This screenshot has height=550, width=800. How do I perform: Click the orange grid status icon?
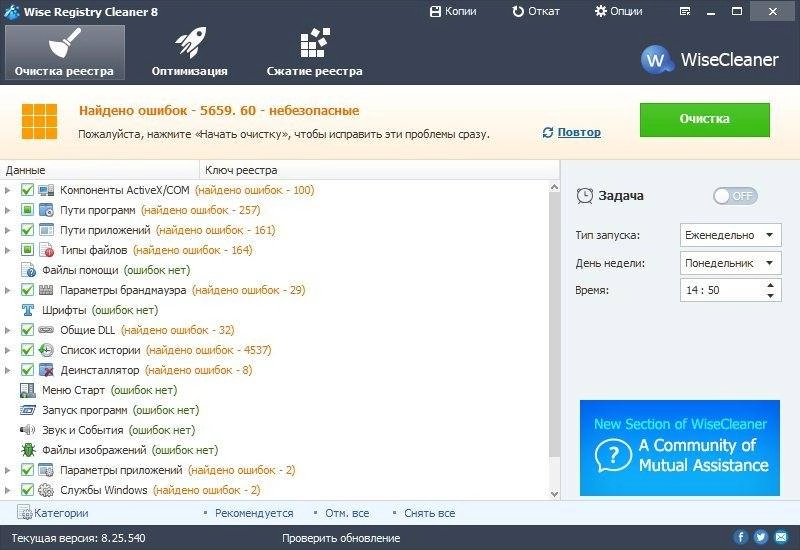click(39, 121)
